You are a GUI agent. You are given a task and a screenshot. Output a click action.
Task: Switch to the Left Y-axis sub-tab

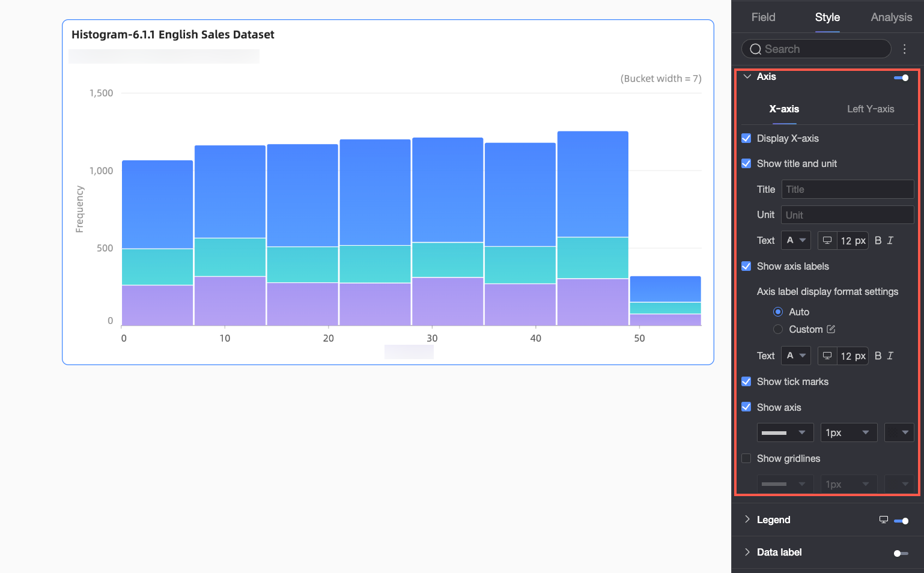click(x=871, y=109)
